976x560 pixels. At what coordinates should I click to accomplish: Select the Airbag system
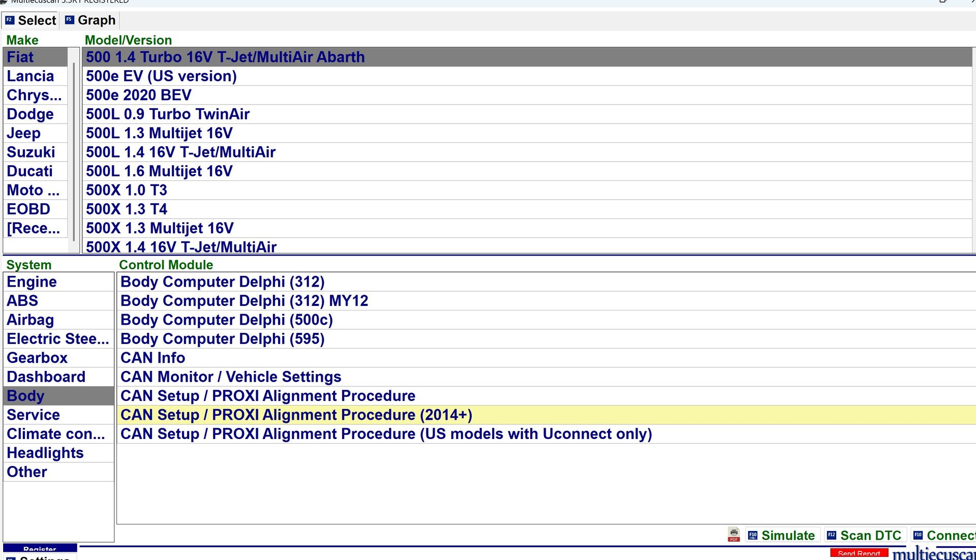pos(30,320)
